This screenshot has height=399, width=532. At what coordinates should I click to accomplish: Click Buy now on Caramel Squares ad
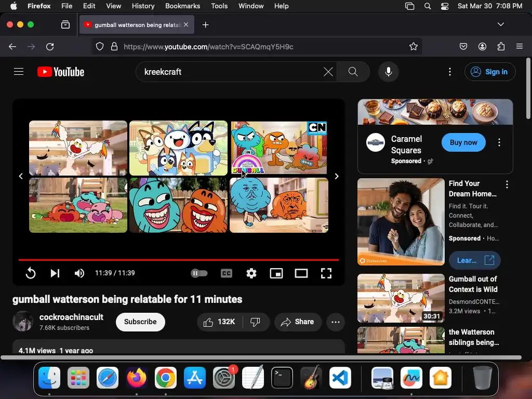click(463, 142)
